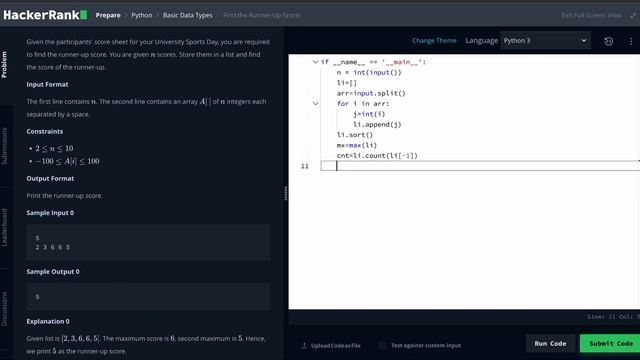Click the Sample Input 0 box
The image size is (640, 360).
pyautogui.click(x=148, y=242)
